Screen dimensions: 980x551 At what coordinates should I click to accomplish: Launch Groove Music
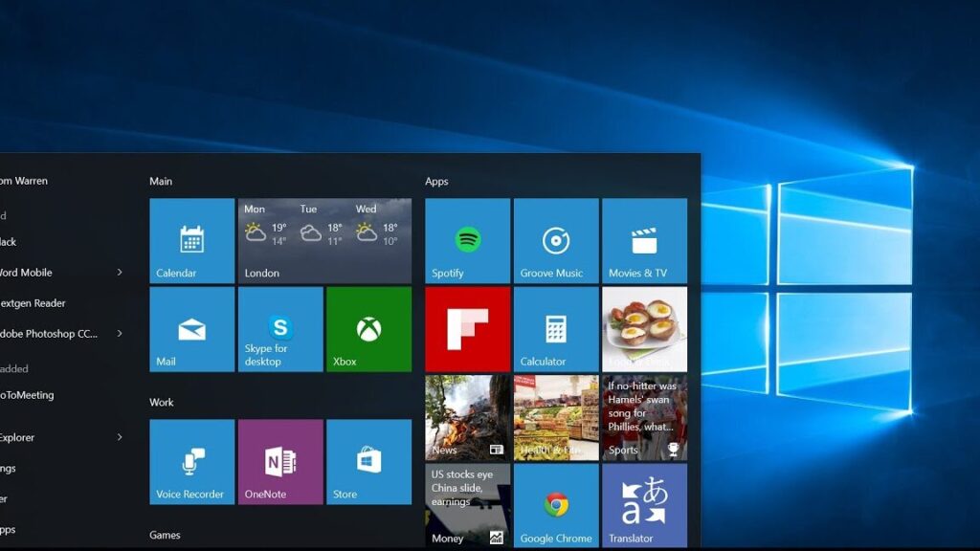point(555,239)
